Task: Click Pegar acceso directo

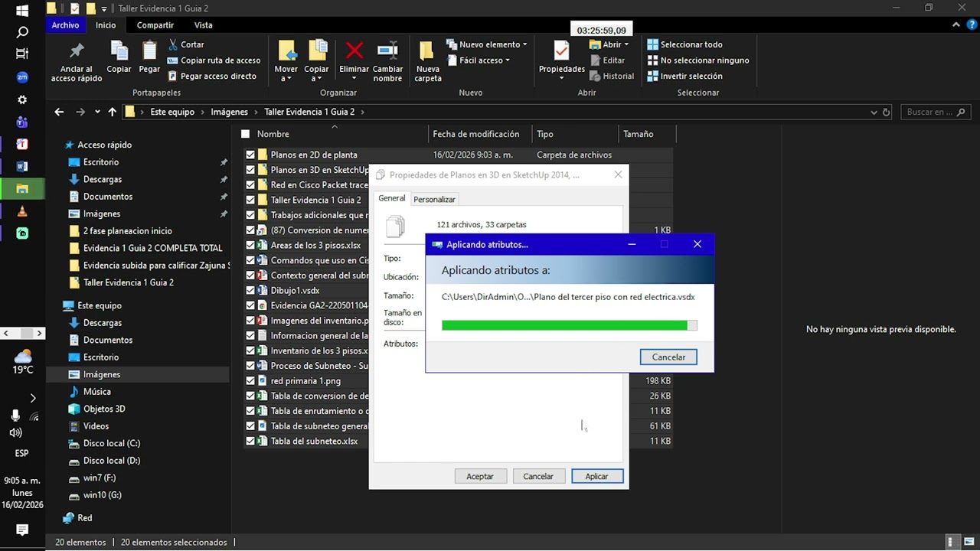Action: click(211, 76)
